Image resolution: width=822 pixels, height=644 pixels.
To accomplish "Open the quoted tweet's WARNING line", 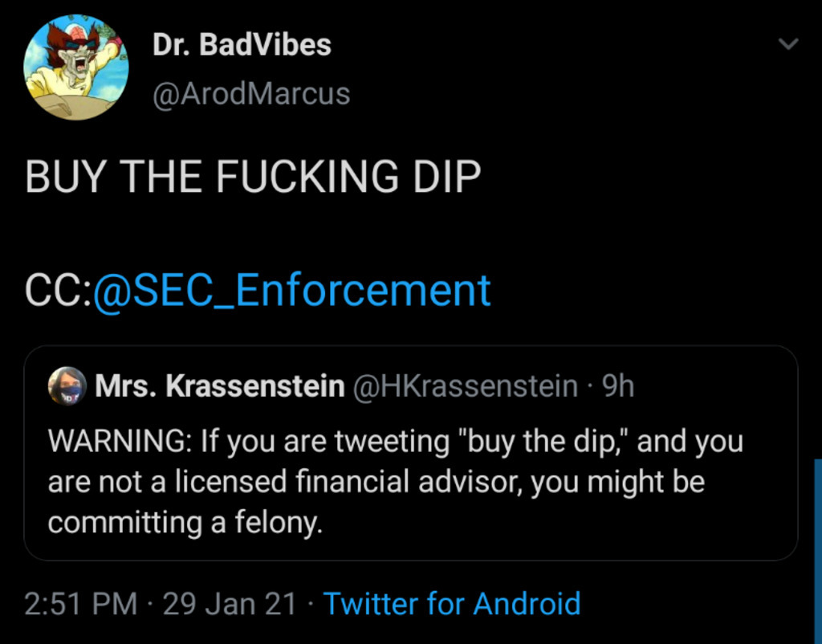I will pos(395,441).
